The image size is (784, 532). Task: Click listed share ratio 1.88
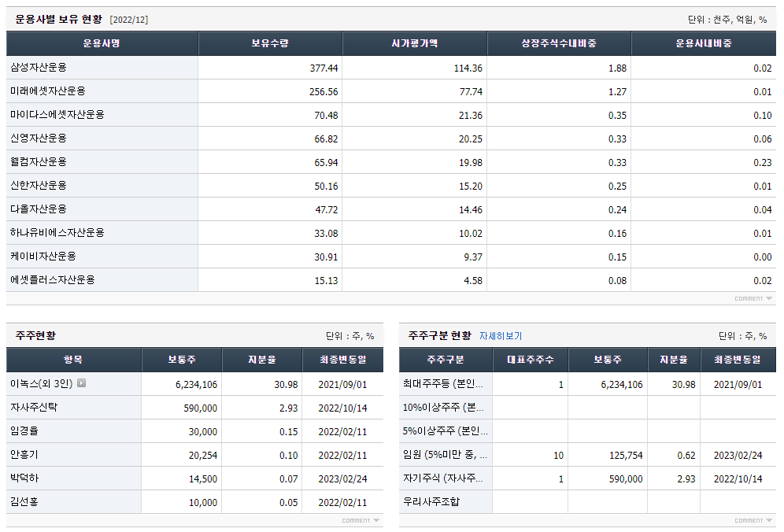coord(617,68)
